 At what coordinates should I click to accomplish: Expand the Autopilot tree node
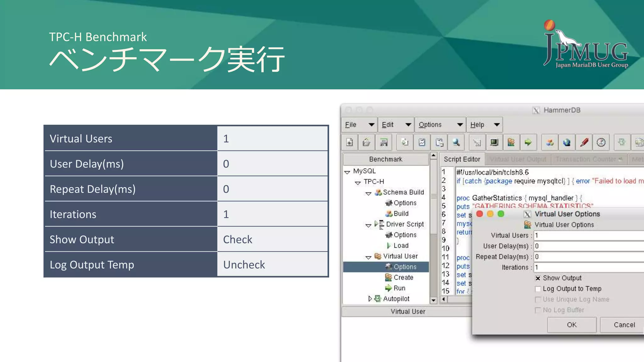(370, 299)
